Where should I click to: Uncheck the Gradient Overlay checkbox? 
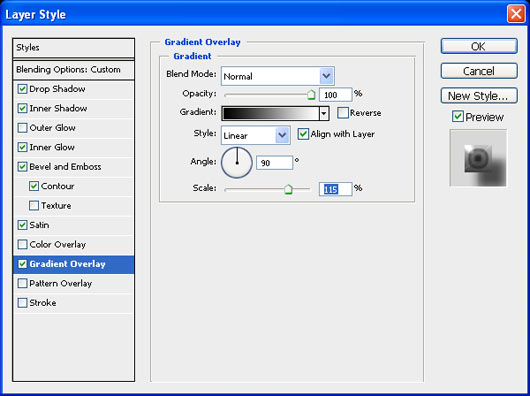(22, 264)
